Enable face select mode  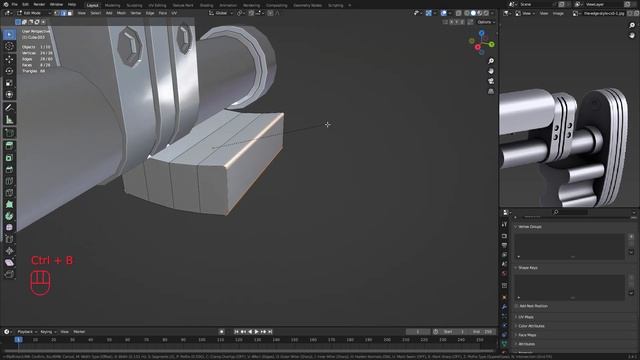69,13
